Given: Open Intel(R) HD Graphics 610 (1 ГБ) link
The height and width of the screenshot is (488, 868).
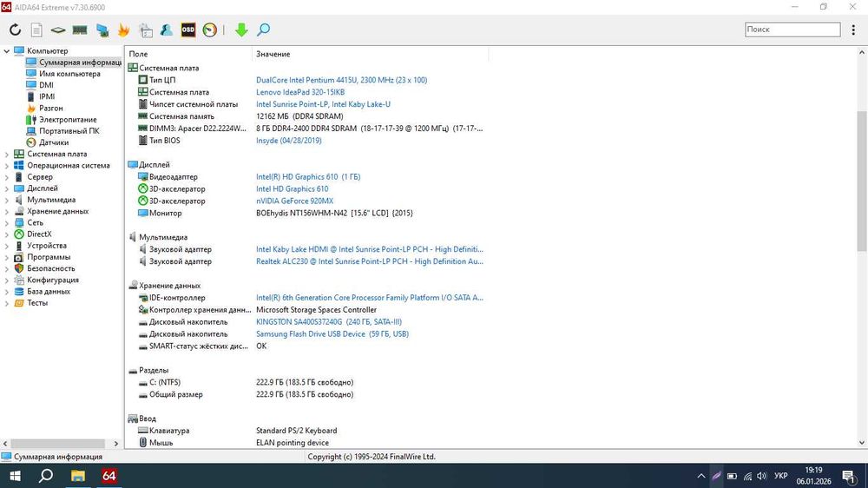Looking at the screenshot, I should coord(308,176).
